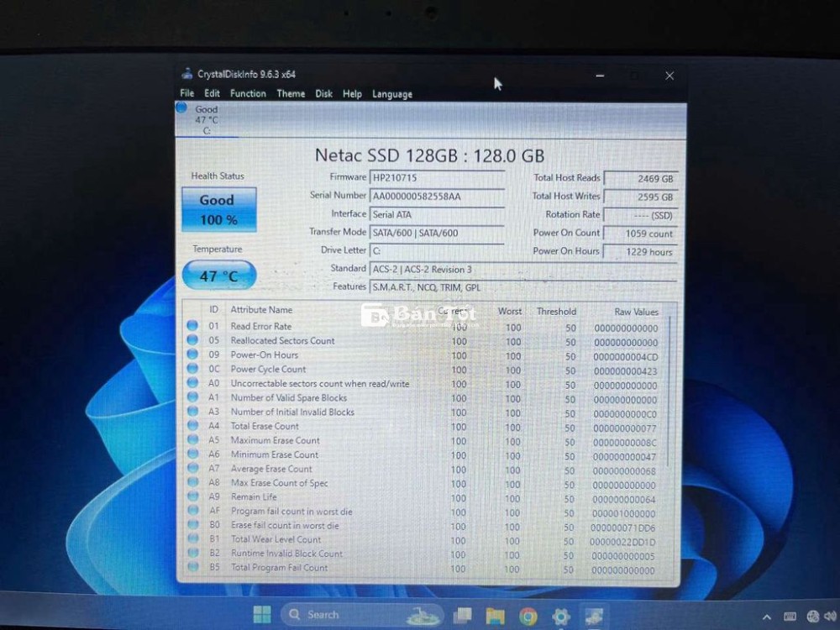Click the Good 100 % health status button
Image resolution: width=840 pixels, height=630 pixels.
pyautogui.click(x=219, y=209)
